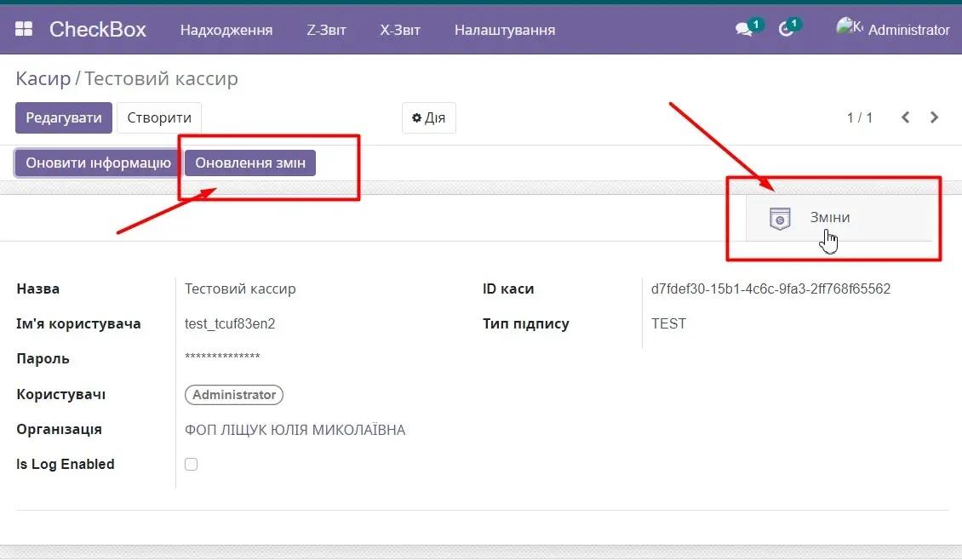
Task: Open the X-Звіт menu
Action: tap(400, 30)
